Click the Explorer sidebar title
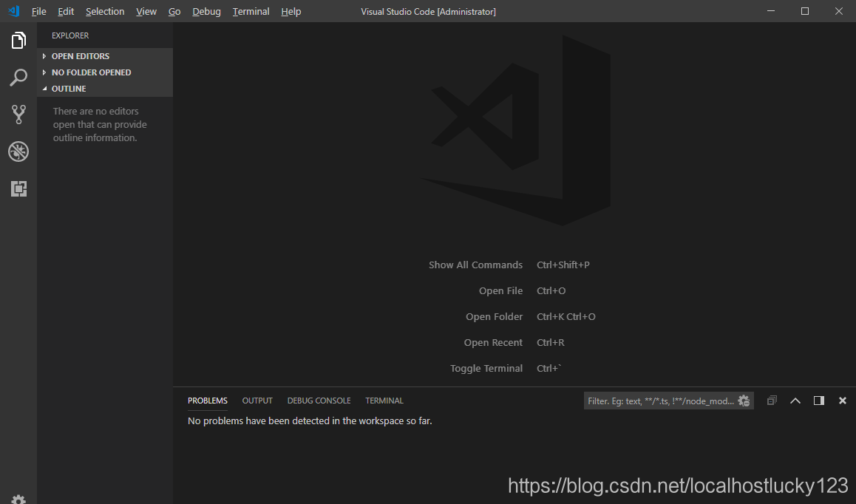856x504 pixels. point(70,35)
